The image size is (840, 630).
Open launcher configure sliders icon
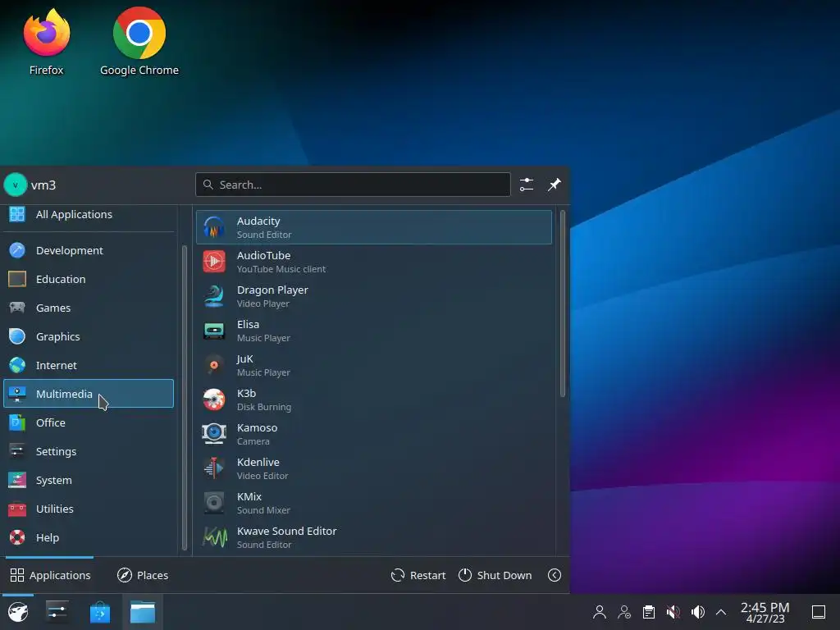pos(527,185)
